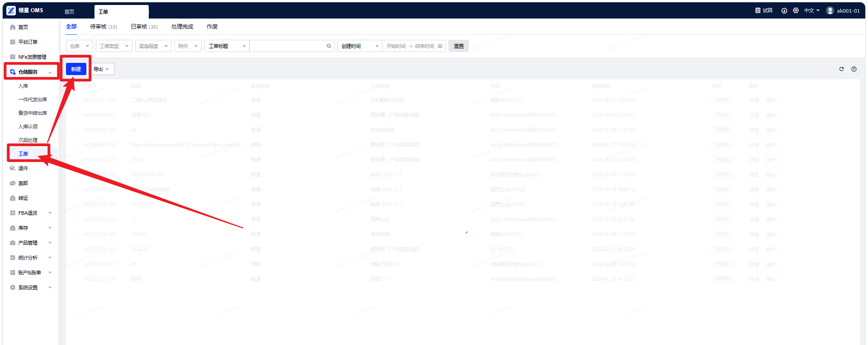The width and height of the screenshot is (868, 345).
Task: Switch to the 待审核 (13) tab
Action: tap(104, 27)
